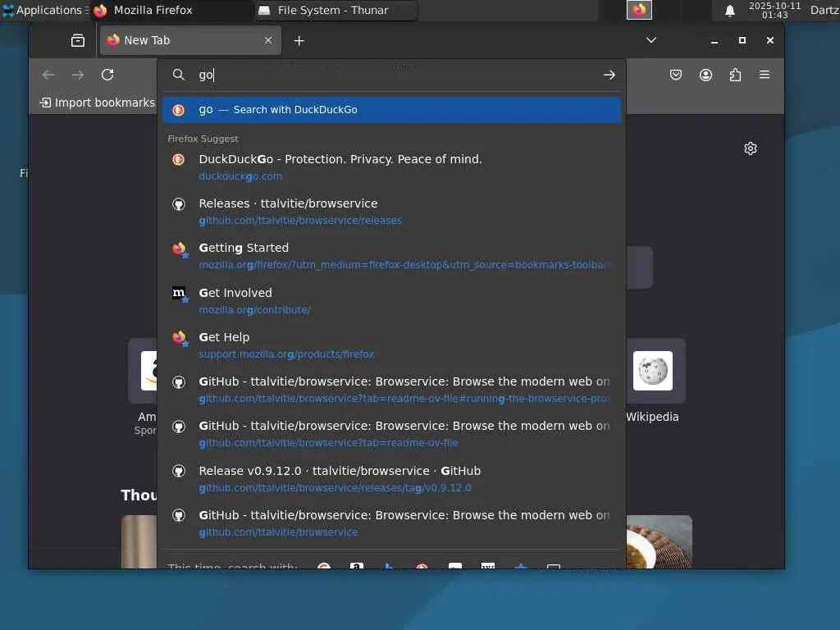This screenshot has height=630, width=840.
Task: Open 'Release v0.9.12.0 · ttalvitie/browservice' suggestion
Action: [391, 479]
